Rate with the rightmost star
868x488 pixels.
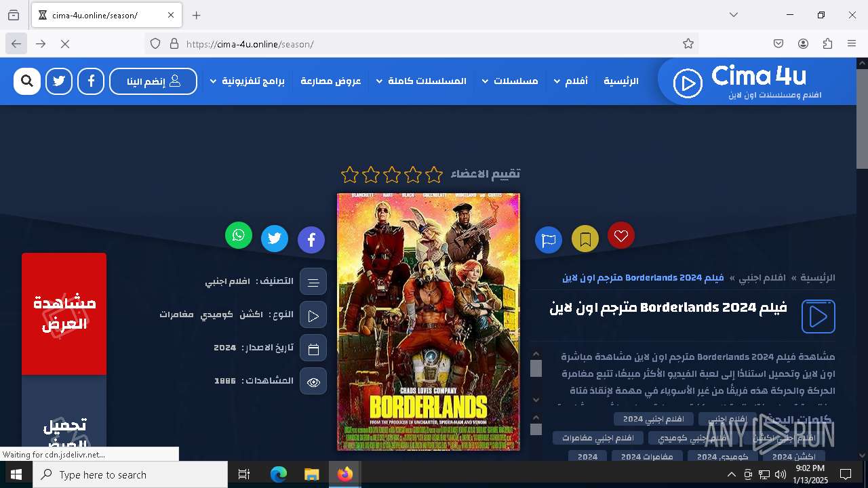[434, 175]
